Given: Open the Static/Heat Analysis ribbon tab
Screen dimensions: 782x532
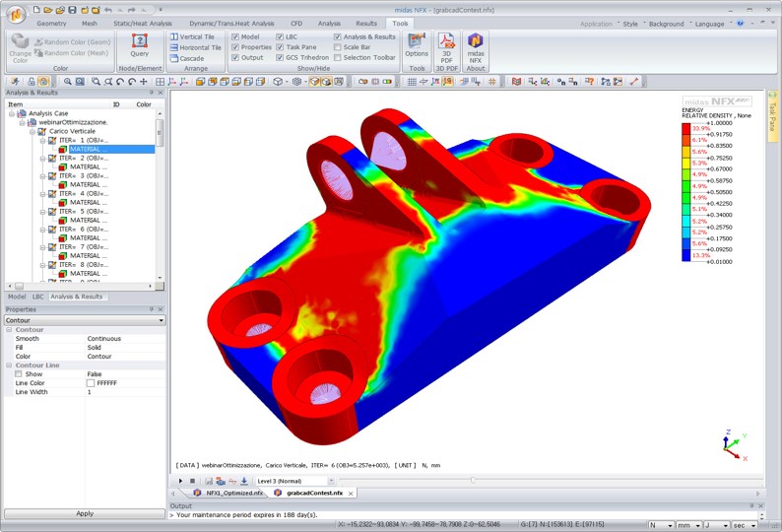Looking at the screenshot, I should click(x=143, y=24).
